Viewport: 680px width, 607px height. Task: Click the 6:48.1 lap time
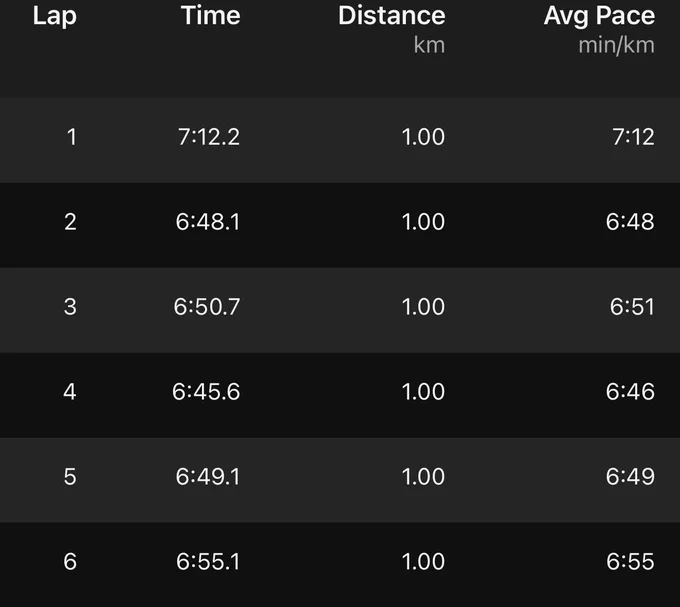click(x=208, y=222)
